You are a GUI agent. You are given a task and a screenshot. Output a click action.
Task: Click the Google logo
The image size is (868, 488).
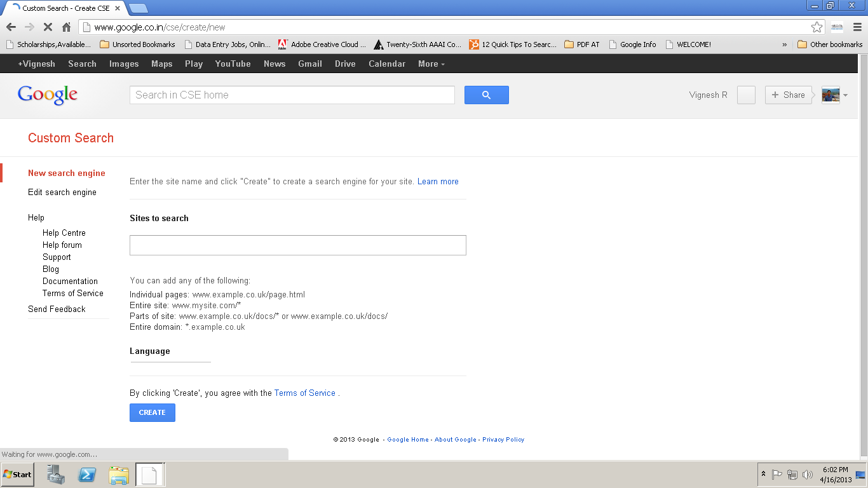(48, 93)
